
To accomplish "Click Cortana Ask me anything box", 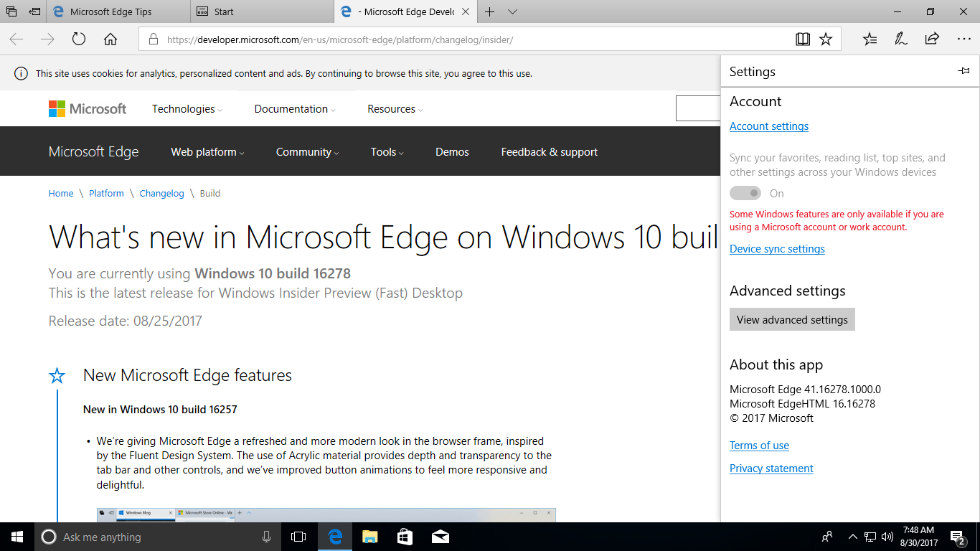I will tap(158, 537).
